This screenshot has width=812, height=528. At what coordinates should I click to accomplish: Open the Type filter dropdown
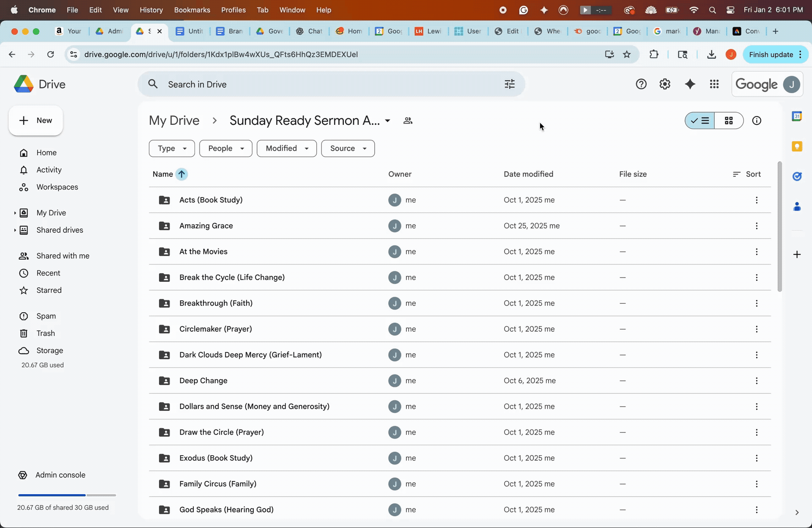[172, 148]
